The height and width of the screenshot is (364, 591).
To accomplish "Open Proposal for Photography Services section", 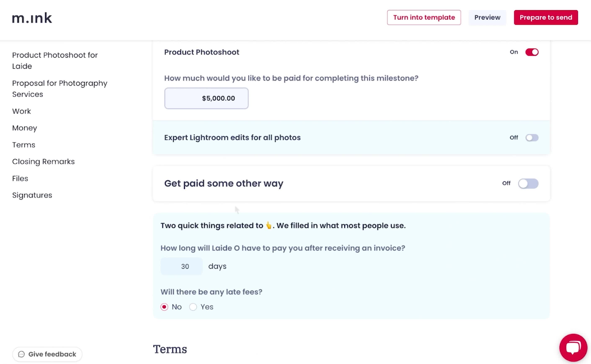I will point(59,88).
